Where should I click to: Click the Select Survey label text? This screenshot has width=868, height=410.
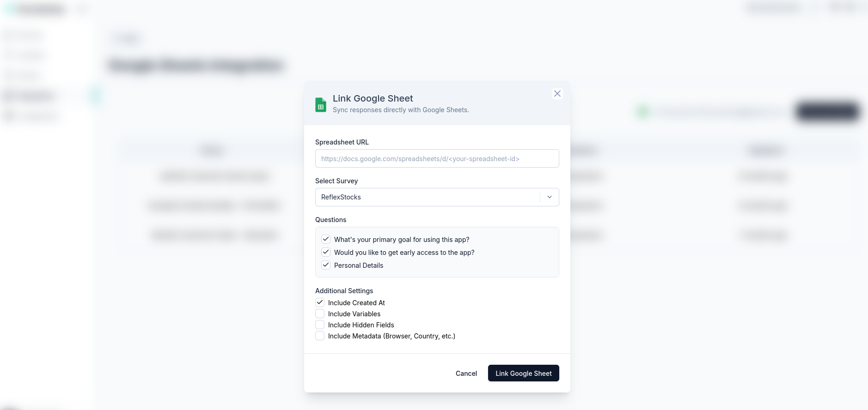(x=336, y=181)
